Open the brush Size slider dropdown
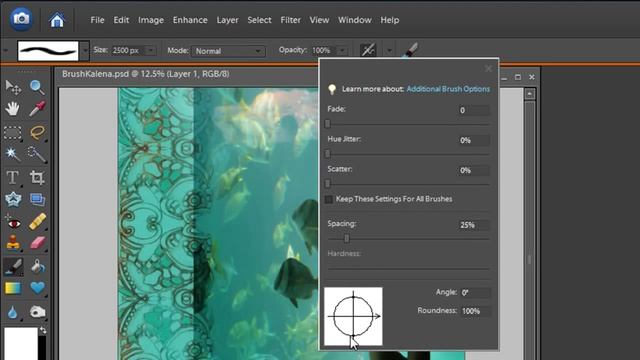 tap(151, 51)
